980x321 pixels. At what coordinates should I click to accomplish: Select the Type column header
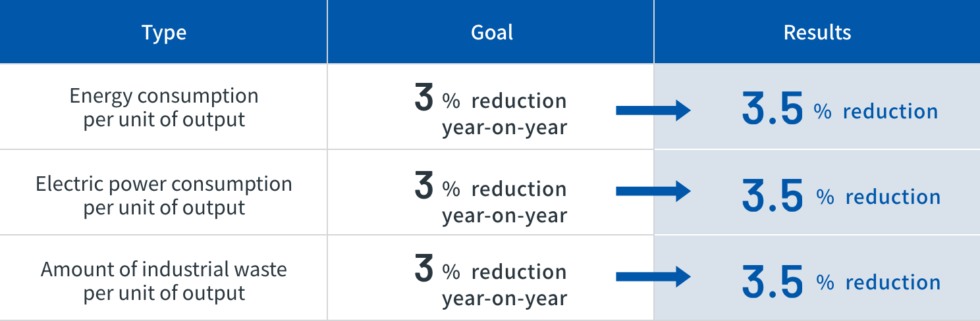[163, 32]
